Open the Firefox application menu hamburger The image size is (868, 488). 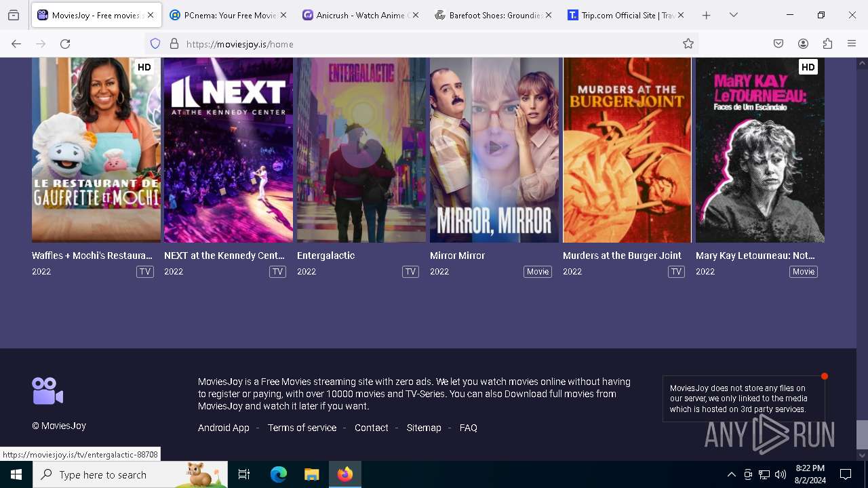[x=852, y=44]
